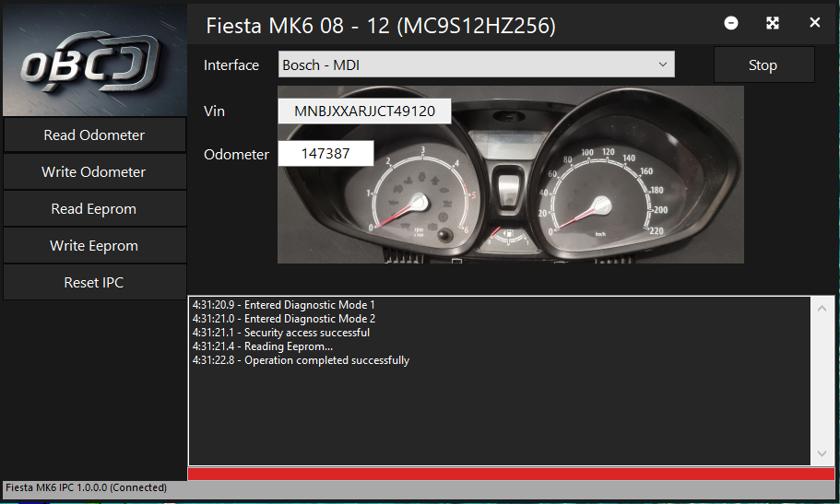Click Write Odometer button

tap(95, 172)
